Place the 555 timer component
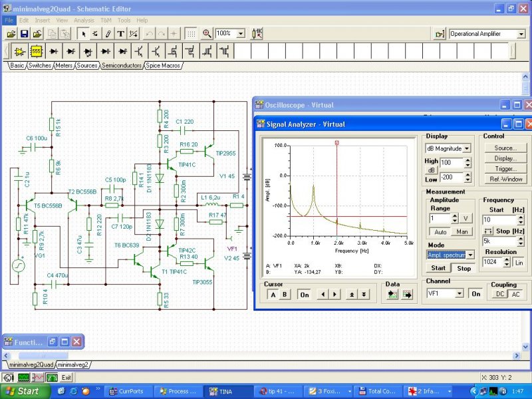 pos(37,52)
